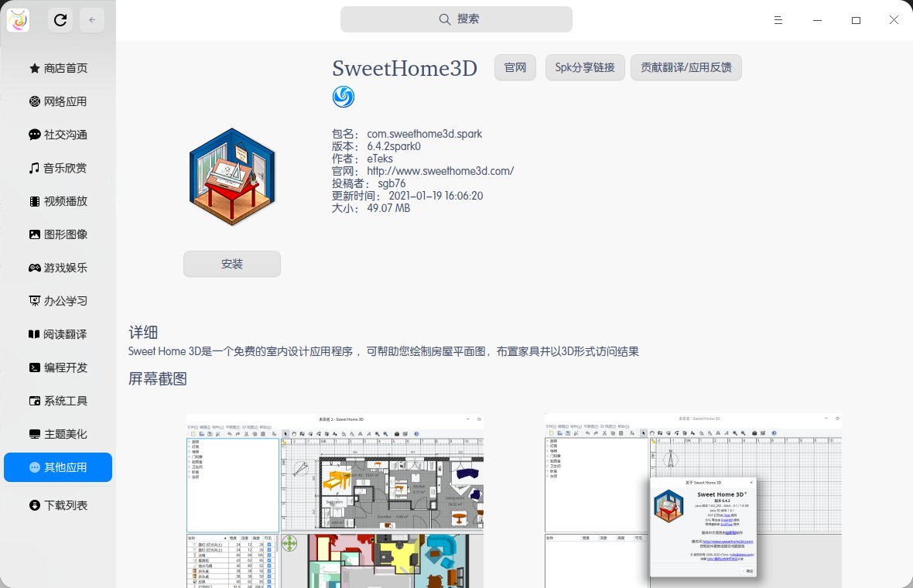Click the Sweet Home 3D description text
913x588 pixels.
click(384, 351)
